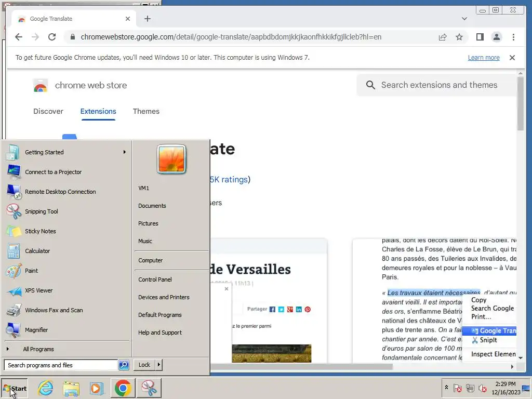This screenshot has width=532, height=399.
Task: Open Pictures from the Start menu
Action: 148,223
